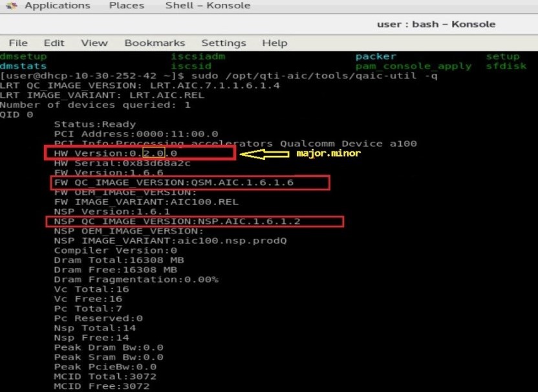
Task: Open the Help menu
Action: click(275, 43)
